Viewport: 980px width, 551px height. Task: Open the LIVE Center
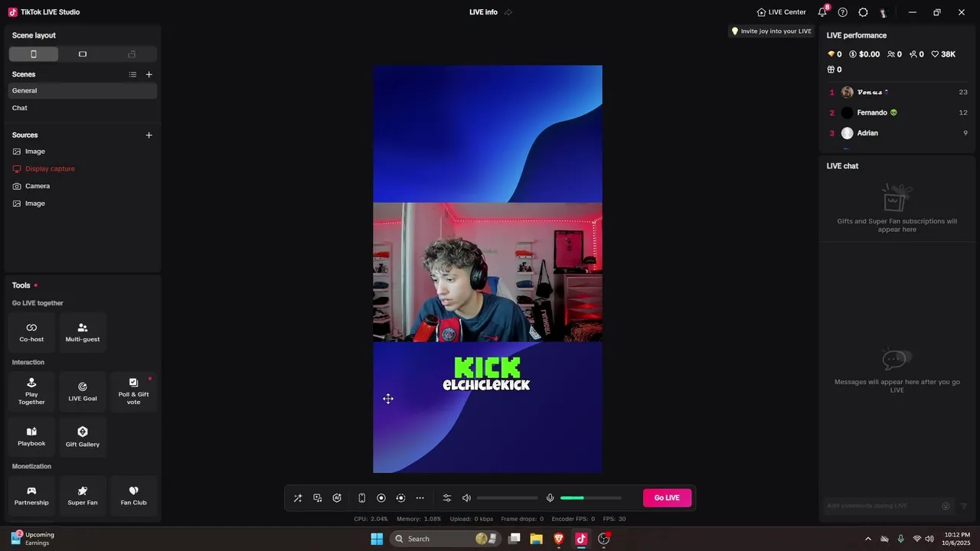click(781, 12)
